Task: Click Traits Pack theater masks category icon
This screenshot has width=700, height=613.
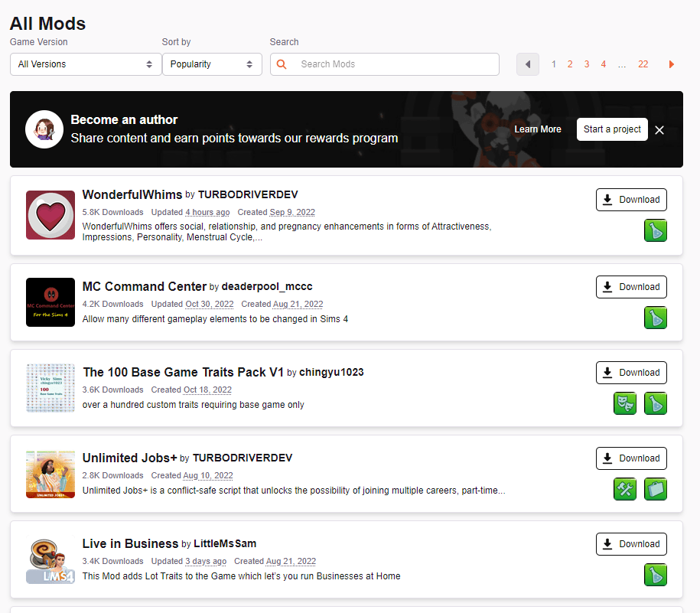Action: pos(625,403)
